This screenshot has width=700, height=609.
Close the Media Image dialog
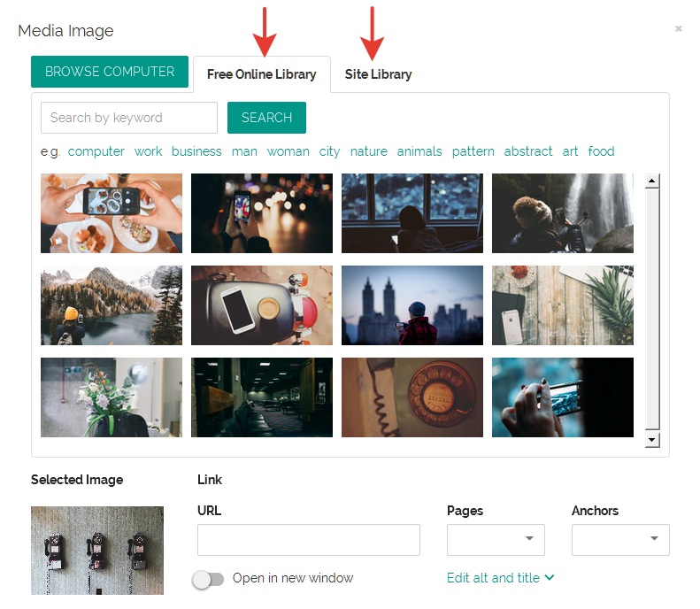pos(678,29)
